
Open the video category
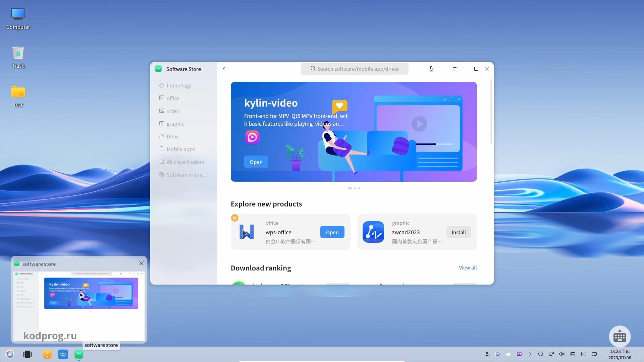pyautogui.click(x=183, y=111)
